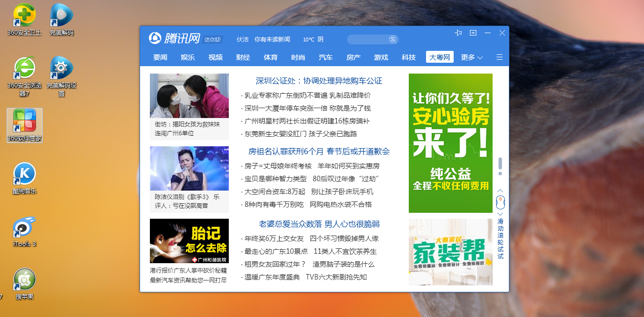Click the 滑动滚轮试试 hint text
644x317 pixels.
(x=500, y=239)
